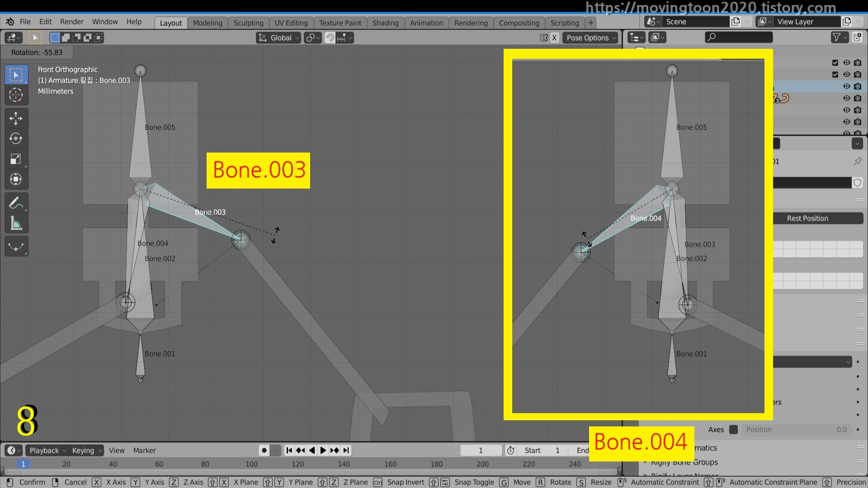Open outliner filter dropdown
Screen dimensions: 868x488
pyautogui.click(x=840, y=38)
